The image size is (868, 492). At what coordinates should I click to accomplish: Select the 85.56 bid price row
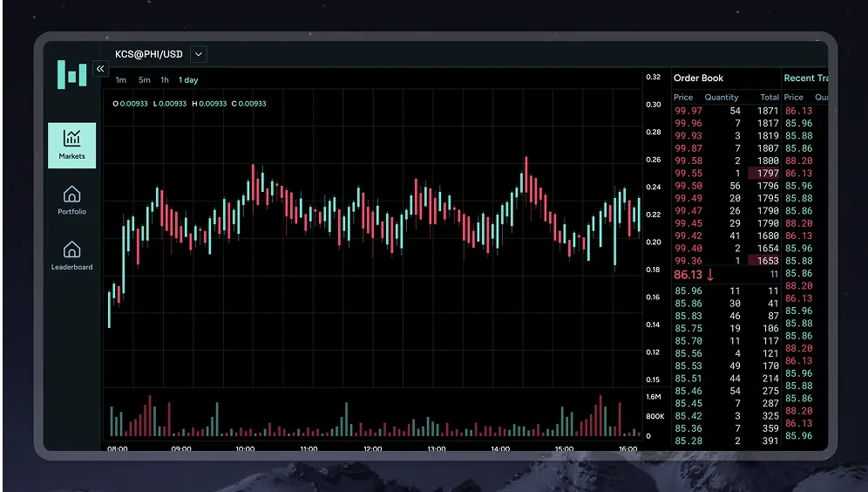tap(726, 353)
